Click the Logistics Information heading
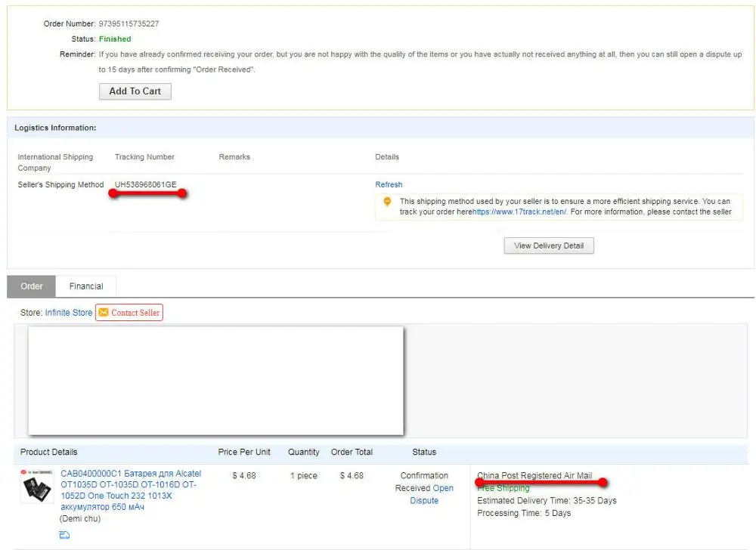Screen dimensions: 756x550 (55, 128)
